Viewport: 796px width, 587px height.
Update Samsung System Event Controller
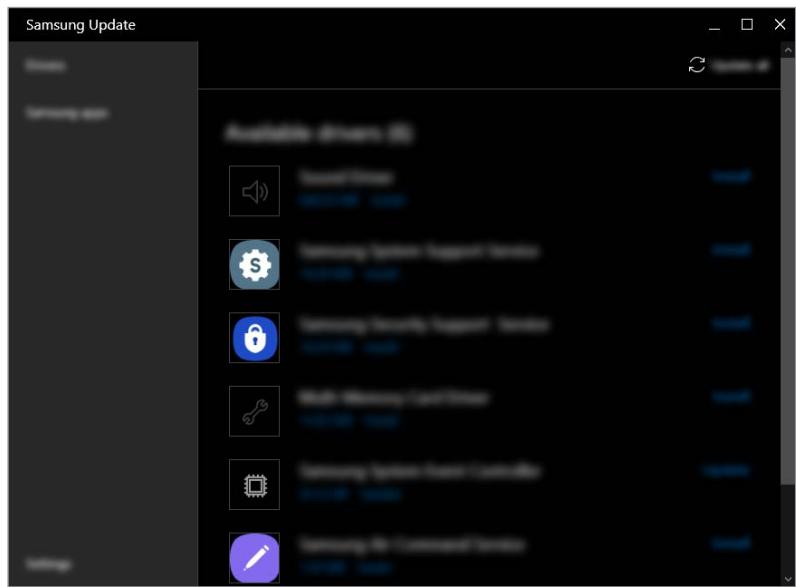726,471
